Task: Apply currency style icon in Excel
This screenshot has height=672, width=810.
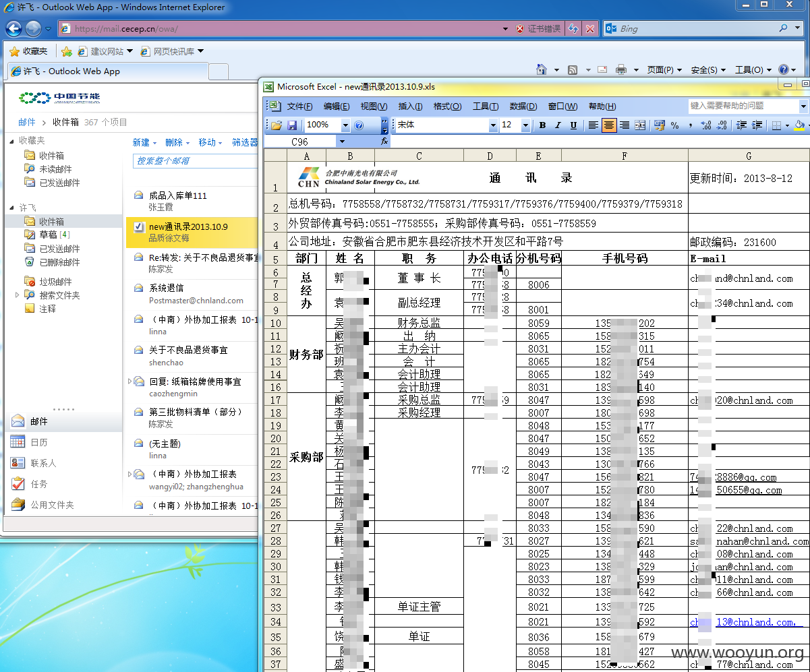Action: click(x=660, y=125)
